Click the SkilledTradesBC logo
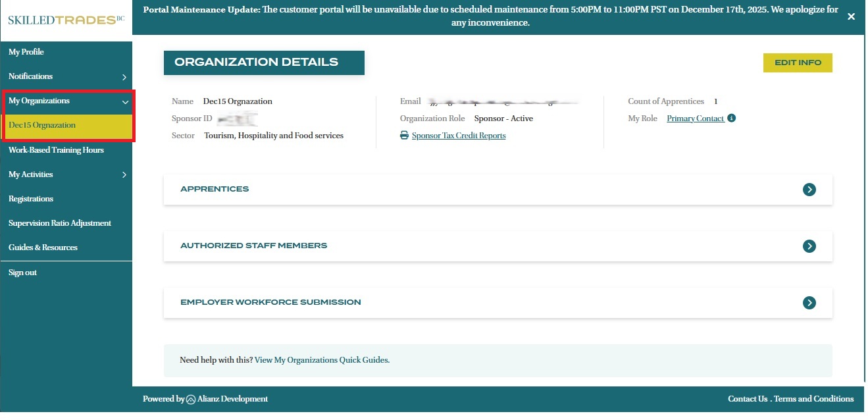 pyautogui.click(x=66, y=20)
